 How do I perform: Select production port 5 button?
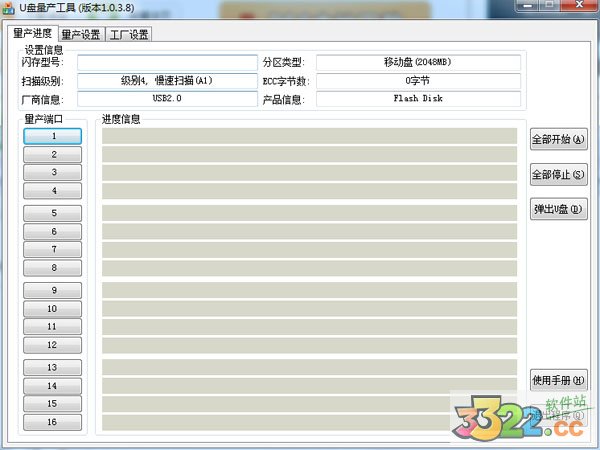click(x=52, y=214)
